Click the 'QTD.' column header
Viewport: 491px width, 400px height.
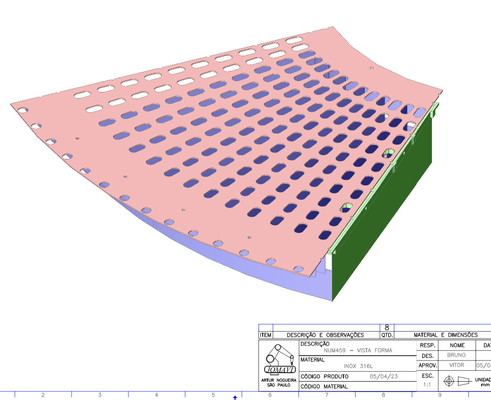click(x=387, y=335)
